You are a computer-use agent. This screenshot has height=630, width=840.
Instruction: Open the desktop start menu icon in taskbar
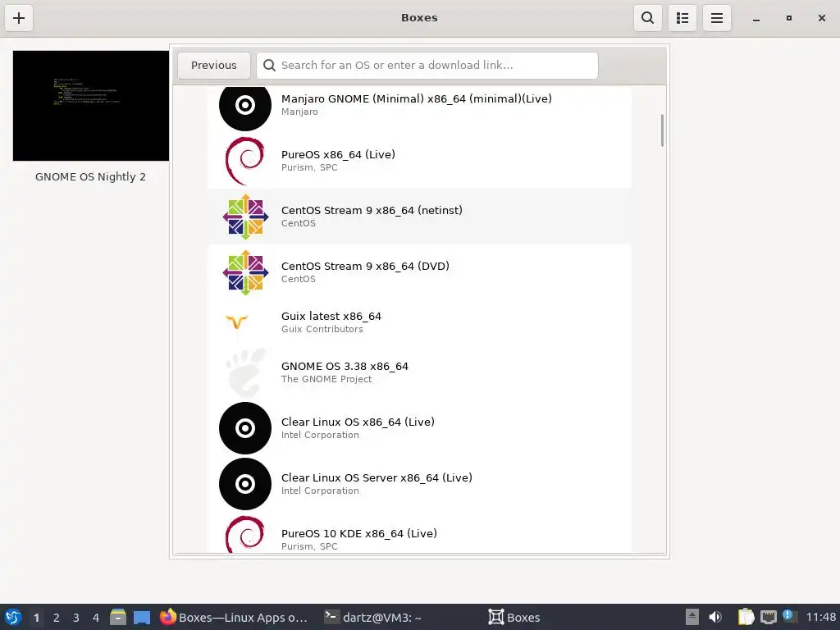13,617
